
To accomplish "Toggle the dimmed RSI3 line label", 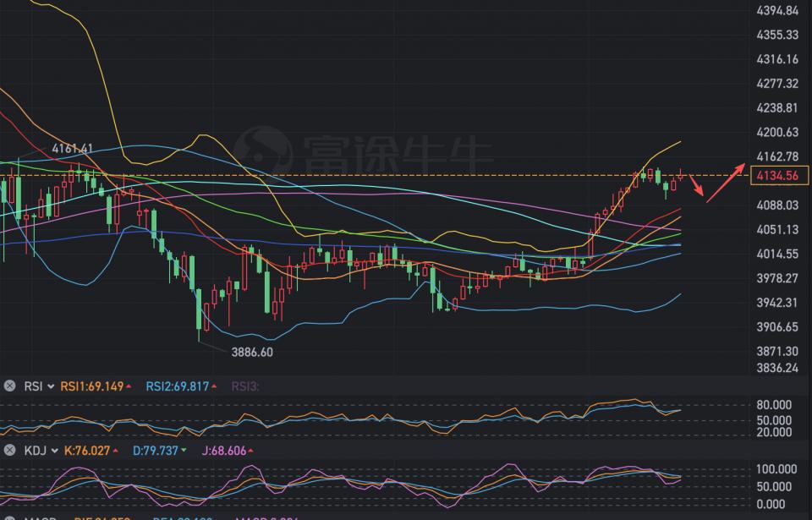I will (x=244, y=386).
